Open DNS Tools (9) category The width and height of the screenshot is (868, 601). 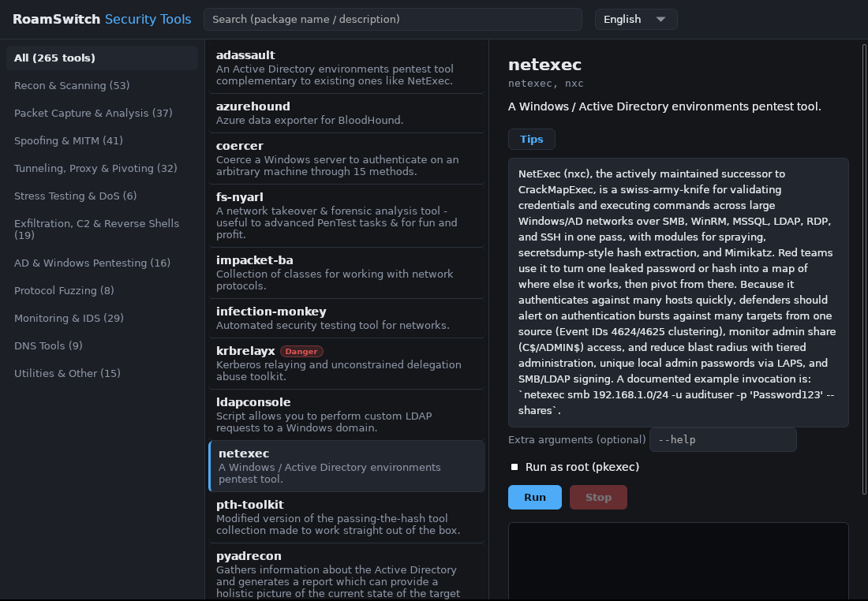point(103,346)
